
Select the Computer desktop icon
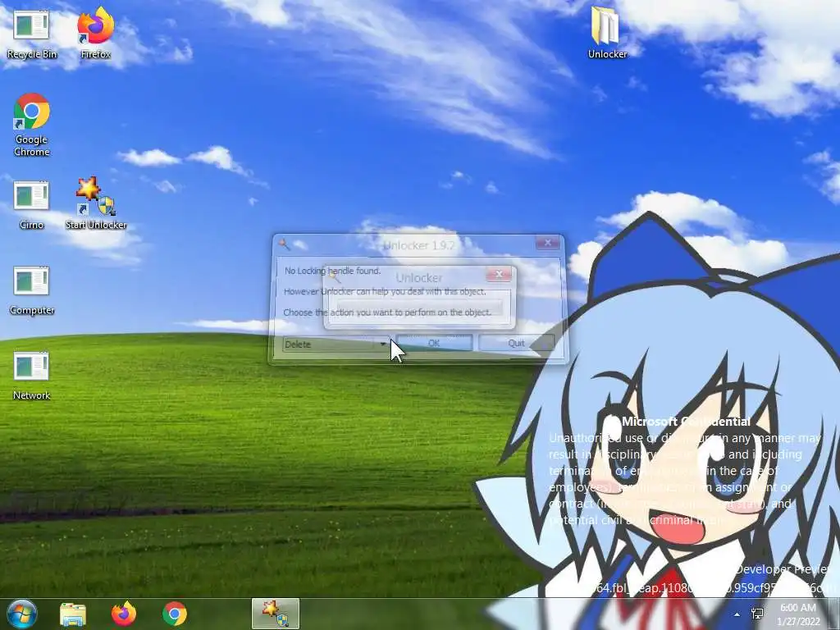(32, 290)
